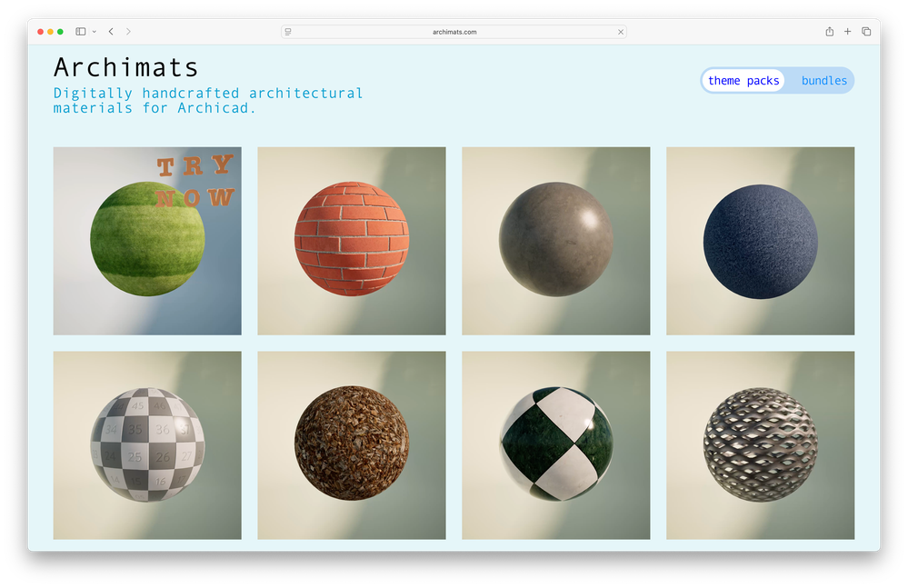Close window with red traffic light
908x588 pixels.
(x=41, y=32)
